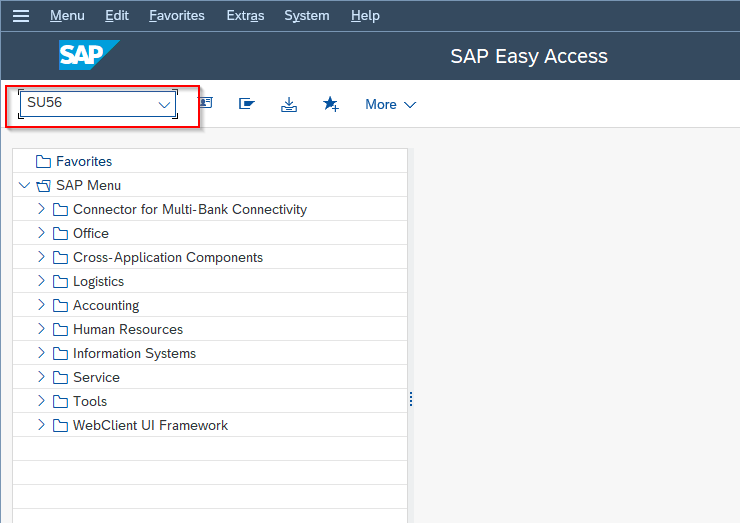The width and height of the screenshot is (740, 523).
Task: Open the Favorites menu
Action: tap(177, 16)
